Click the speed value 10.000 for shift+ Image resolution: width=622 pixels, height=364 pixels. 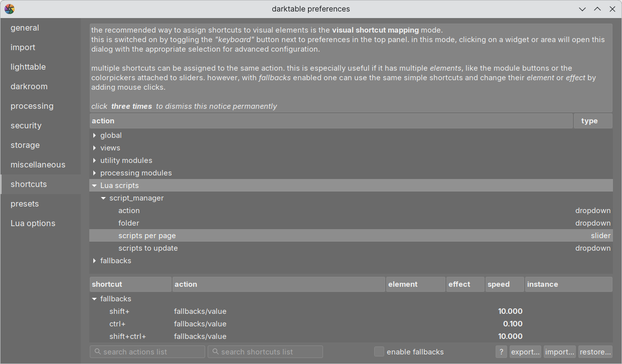tap(510, 311)
